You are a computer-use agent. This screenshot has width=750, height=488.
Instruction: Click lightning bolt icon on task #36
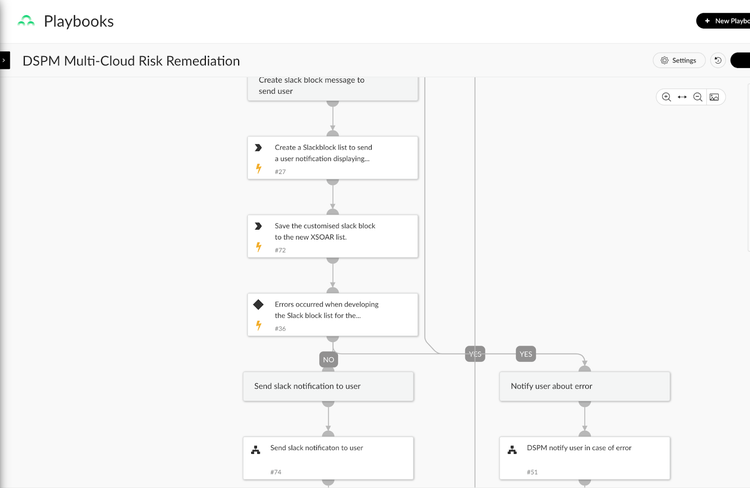click(x=258, y=325)
